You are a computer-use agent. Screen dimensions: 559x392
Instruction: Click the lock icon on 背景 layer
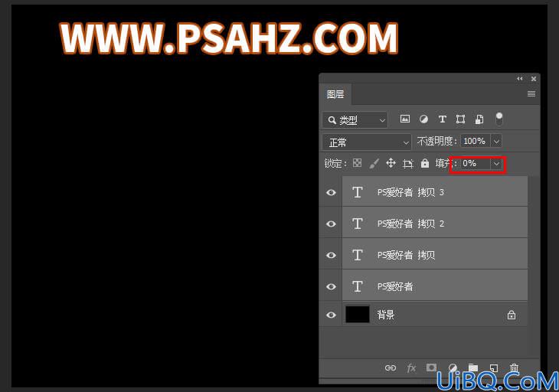[512, 315]
